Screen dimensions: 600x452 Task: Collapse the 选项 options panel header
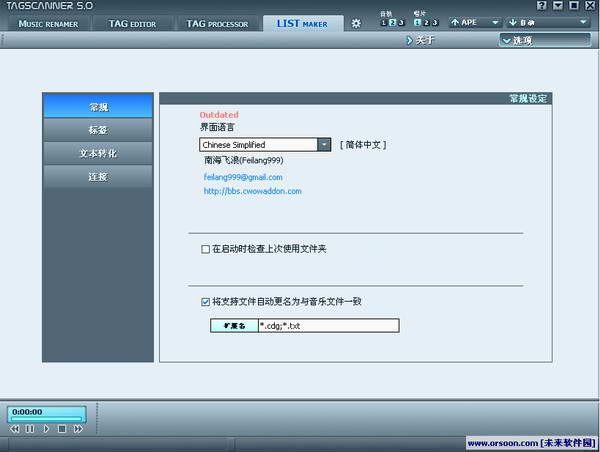pyautogui.click(x=545, y=40)
